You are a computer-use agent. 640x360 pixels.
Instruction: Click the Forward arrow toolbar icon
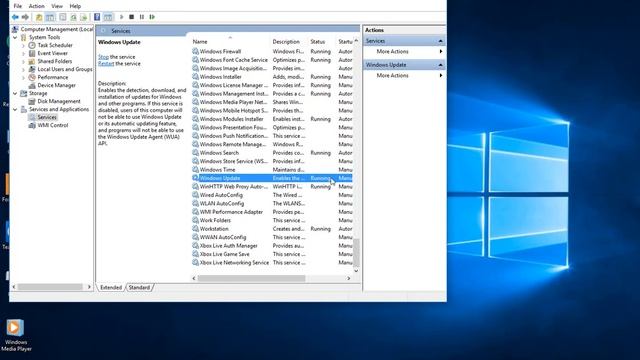coord(25,17)
